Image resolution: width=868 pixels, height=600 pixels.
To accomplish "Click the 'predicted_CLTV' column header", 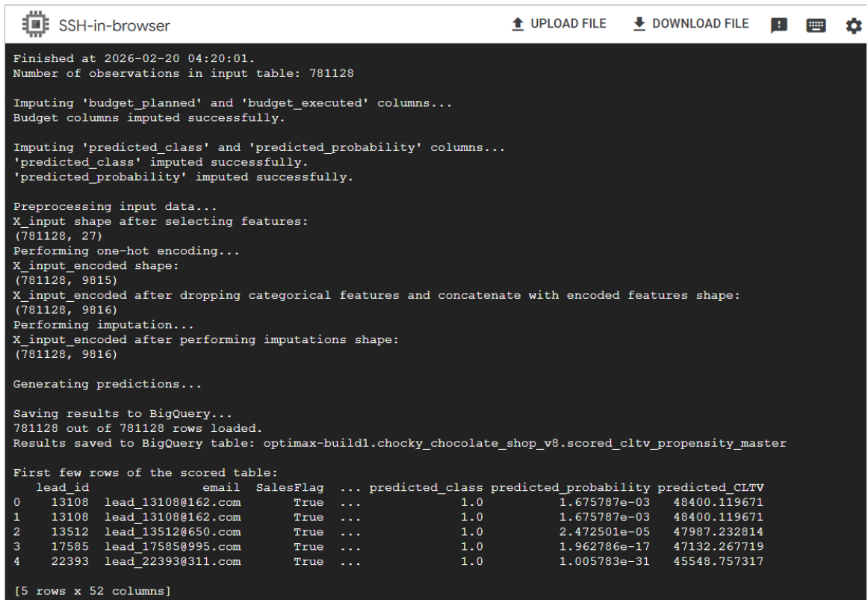I will click(x=711, y=488).
